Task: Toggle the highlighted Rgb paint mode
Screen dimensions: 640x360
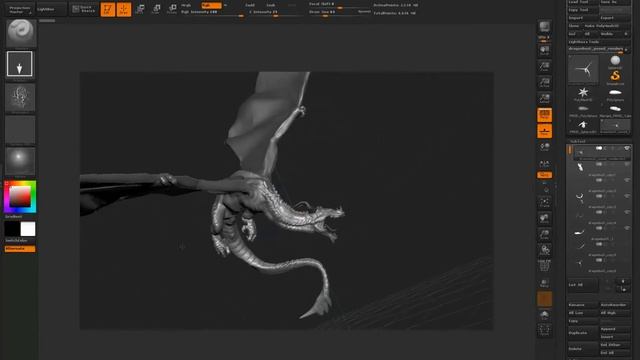Action: (211, 5)
